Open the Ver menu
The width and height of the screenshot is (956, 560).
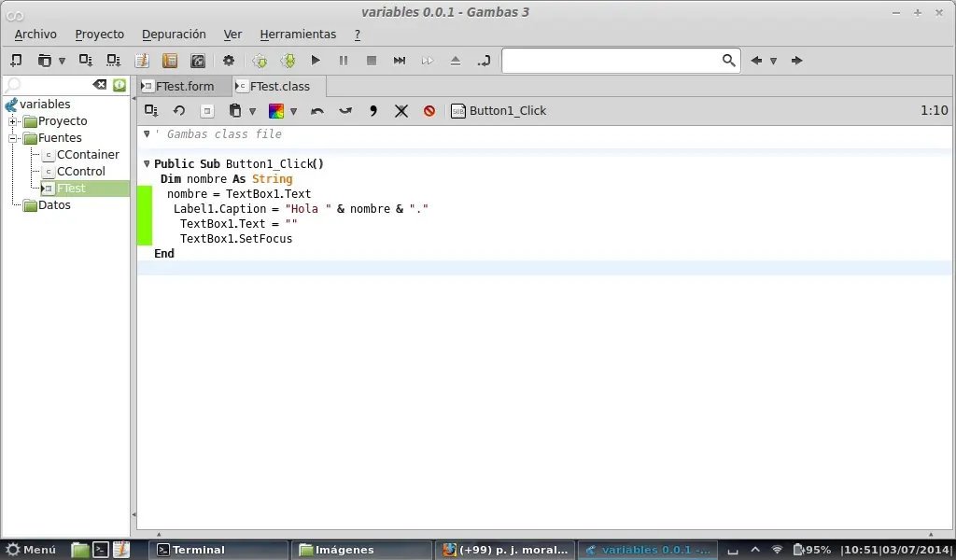coord(232,35)
